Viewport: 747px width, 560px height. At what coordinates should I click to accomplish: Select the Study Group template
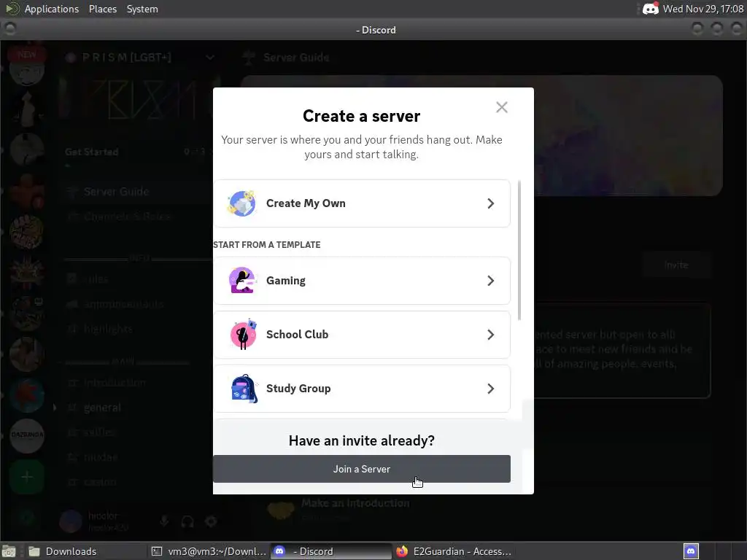[362, 388]
